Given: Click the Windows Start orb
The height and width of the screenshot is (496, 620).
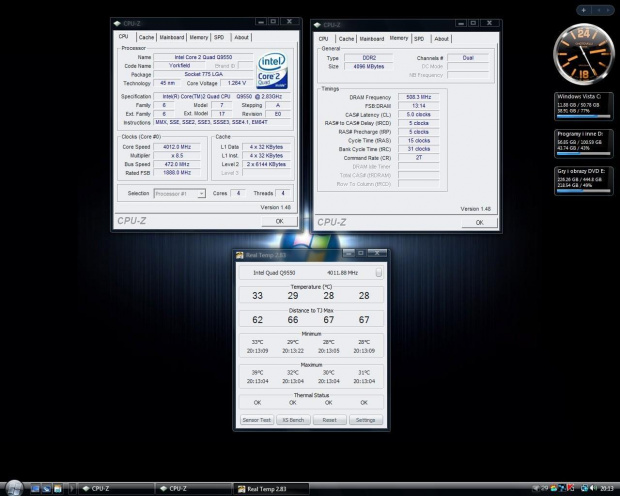Looking at the screenshot, I should tap(13, 487).
